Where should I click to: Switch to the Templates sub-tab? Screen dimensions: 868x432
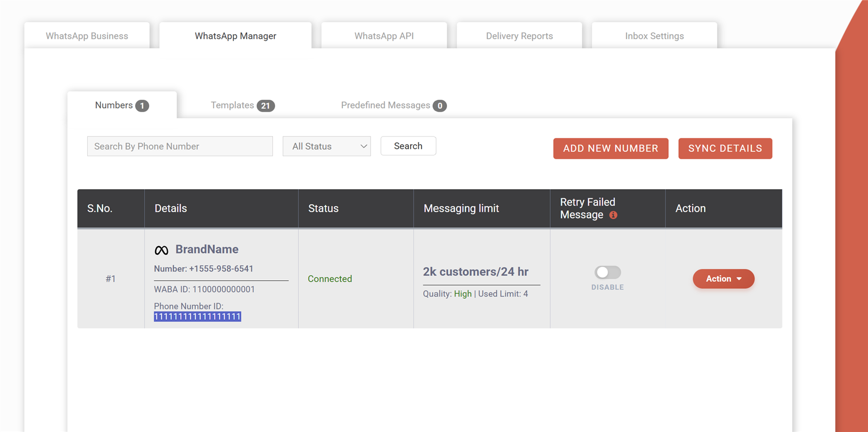coord(242,105)
